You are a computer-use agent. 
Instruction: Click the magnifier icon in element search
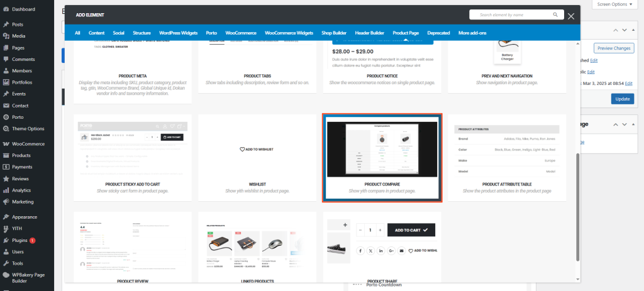tap(555, 14)
